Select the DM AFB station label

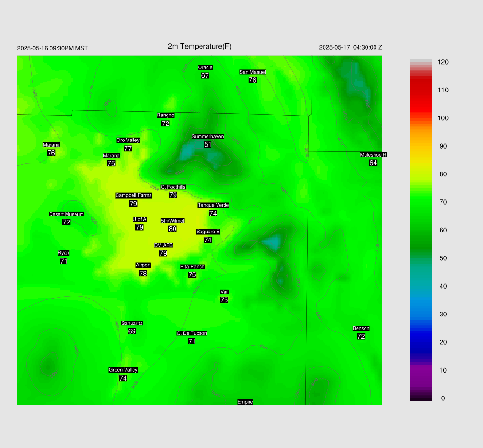click(163, 245)
